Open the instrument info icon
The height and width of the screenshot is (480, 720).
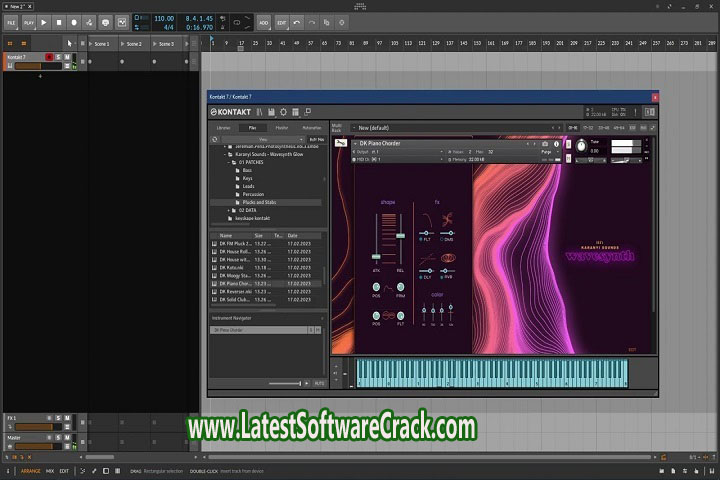point(555,144)
